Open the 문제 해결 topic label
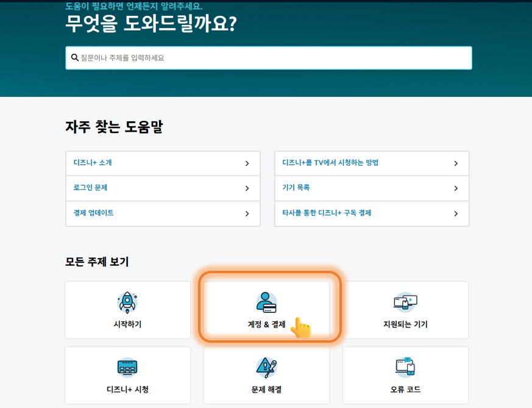Screen dimensions: 532x408 (x=266, y=389)
